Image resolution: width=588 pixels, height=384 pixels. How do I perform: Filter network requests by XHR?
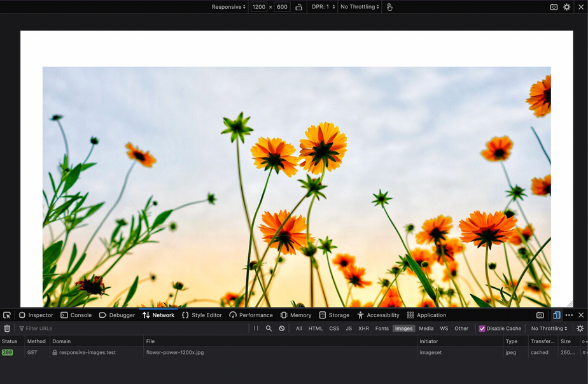coord(363,328)
